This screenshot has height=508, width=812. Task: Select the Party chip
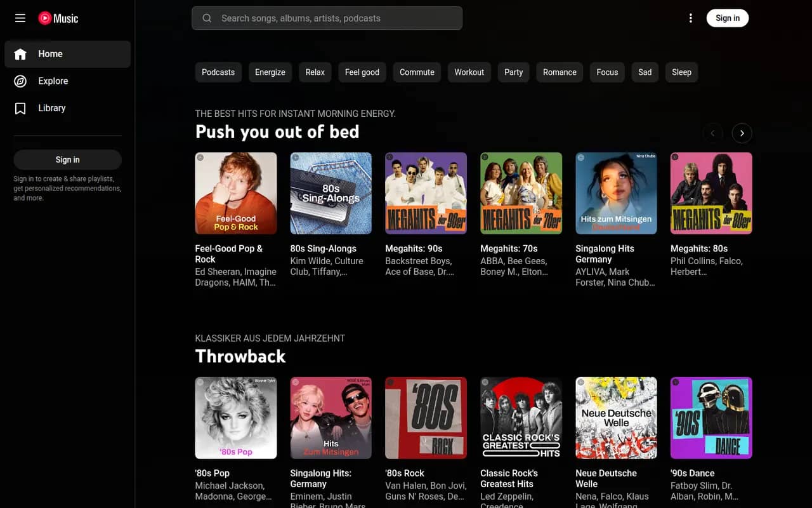pyautogui.click(x=514, y=72)
